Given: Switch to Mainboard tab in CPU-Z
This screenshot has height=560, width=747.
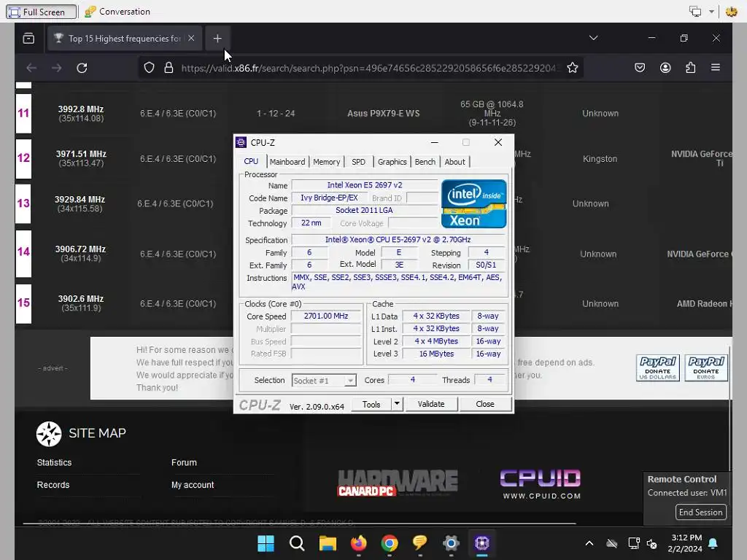Looking at the screenshot, I should tap(287, 162).
